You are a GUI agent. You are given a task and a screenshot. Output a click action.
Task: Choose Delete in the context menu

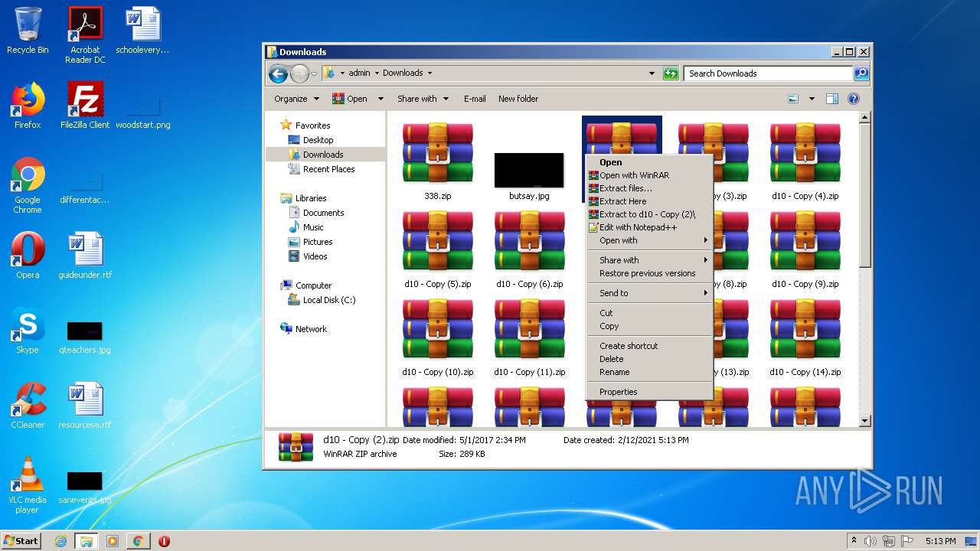point(649,359)
